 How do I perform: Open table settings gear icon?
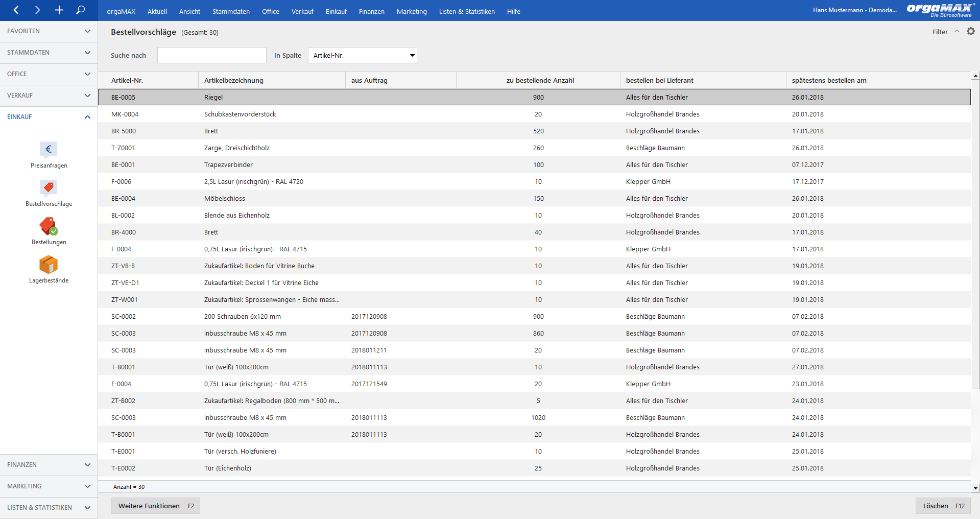[971, 32]
